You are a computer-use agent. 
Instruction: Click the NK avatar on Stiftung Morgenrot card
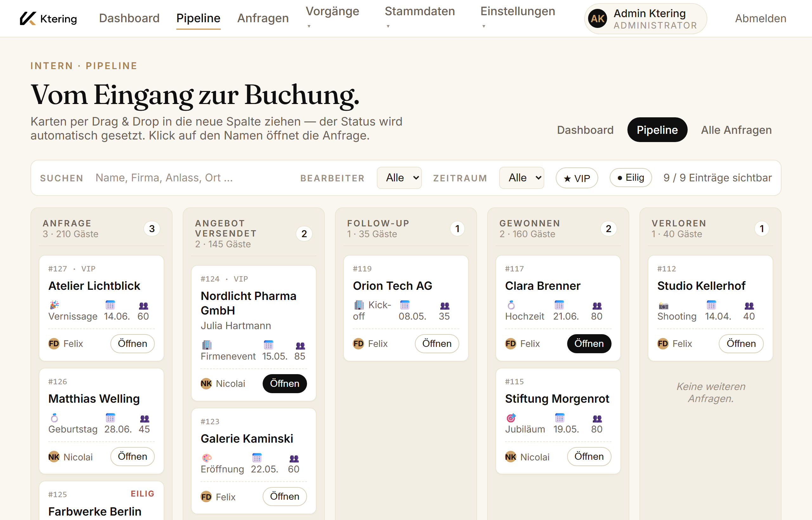pos(510,457)
